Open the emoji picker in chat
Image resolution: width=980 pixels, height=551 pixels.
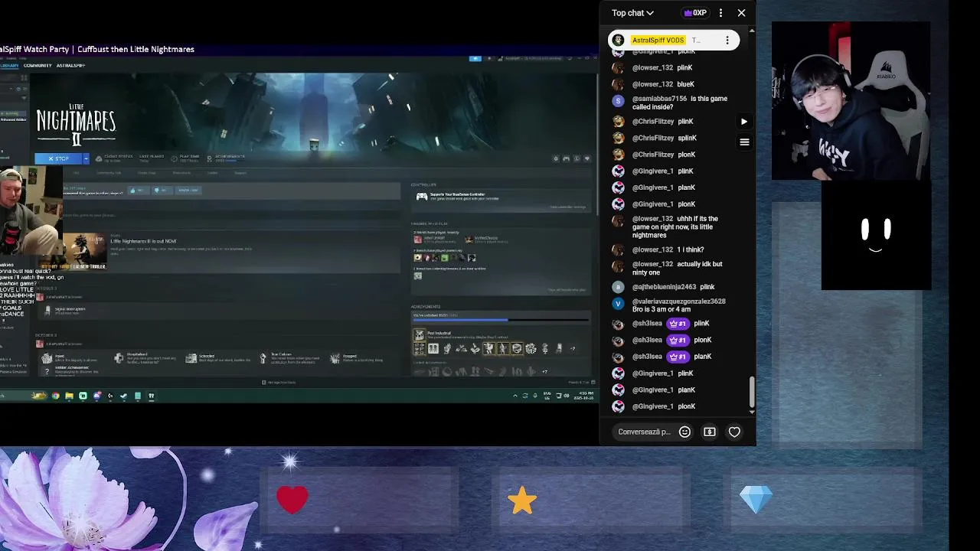coord(685,432)
